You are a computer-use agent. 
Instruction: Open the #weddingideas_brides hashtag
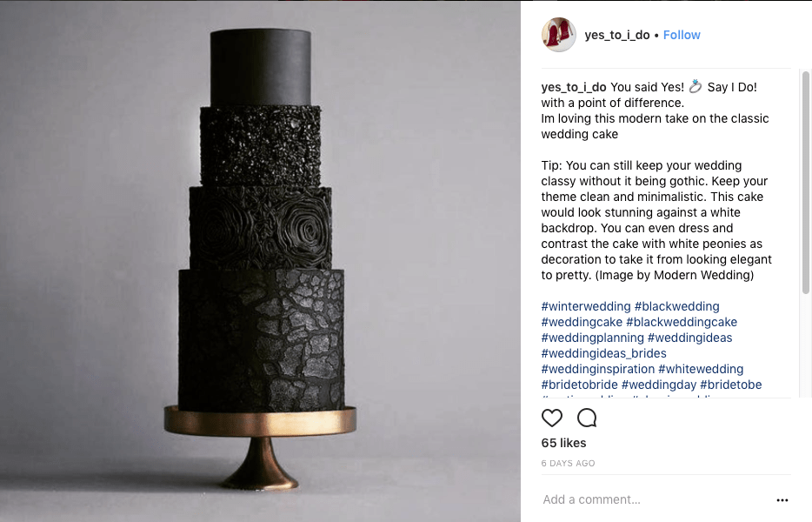pyautogui.click(x=604, y=353)
